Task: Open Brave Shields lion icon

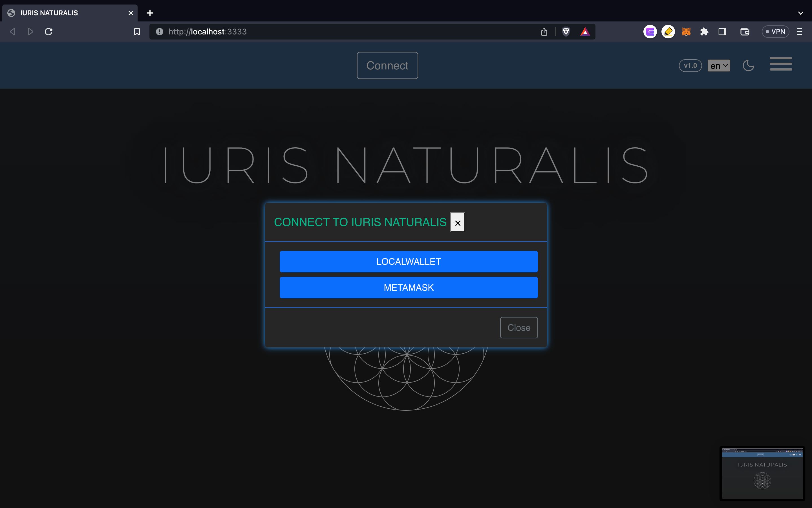Action: coord(566,32)
